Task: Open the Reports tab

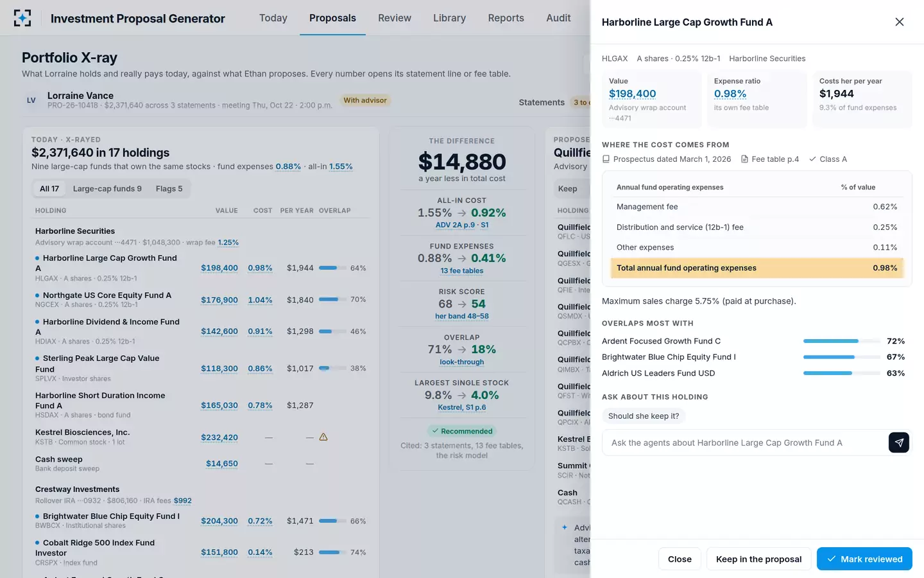Action: tap(506, 18)
